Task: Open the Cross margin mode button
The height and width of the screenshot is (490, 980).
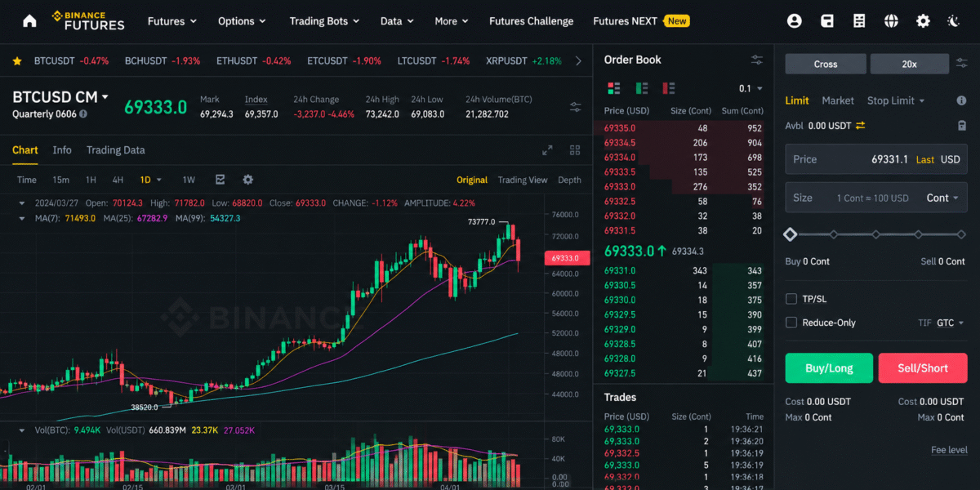Action: 826,64
